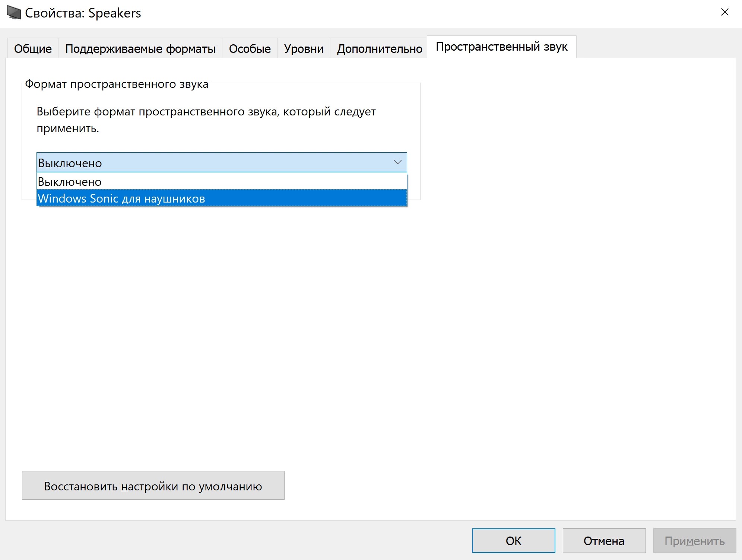Screen dimensions: 742x560
Task: Switch to the Уровни tab
Action: point(304,48)
